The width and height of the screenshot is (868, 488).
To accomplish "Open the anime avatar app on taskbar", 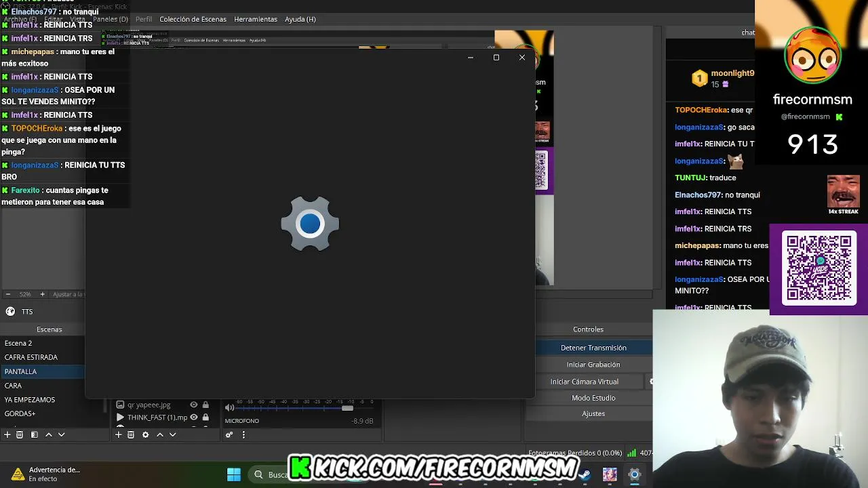I will click(610, 474).
